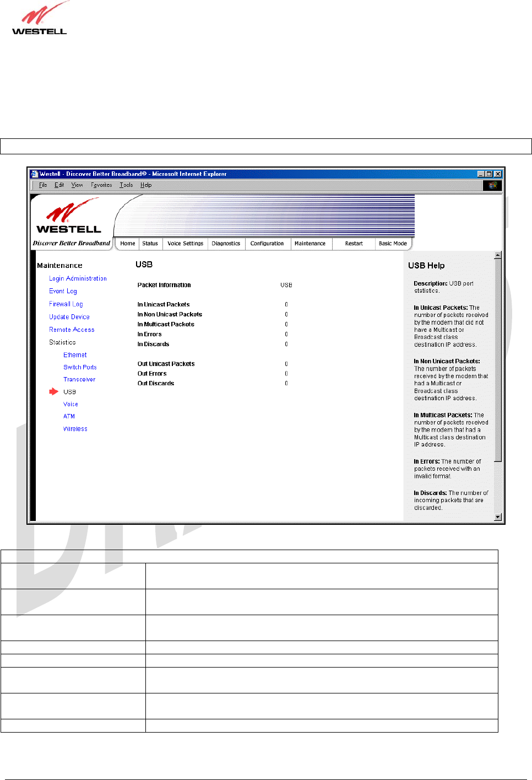Open Remote Access settings link
Image resolution: width=532 pixels, height=780 pixels.
coord(72,330)
